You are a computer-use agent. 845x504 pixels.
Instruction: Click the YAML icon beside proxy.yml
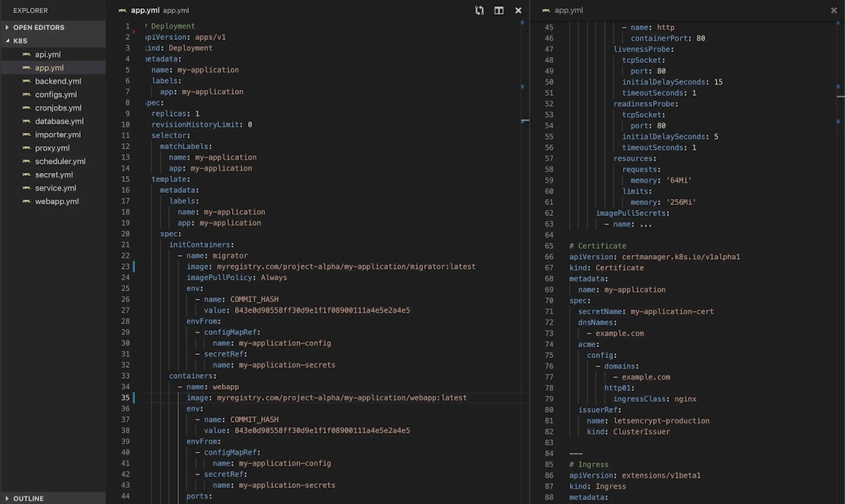(x=26, y=148)
